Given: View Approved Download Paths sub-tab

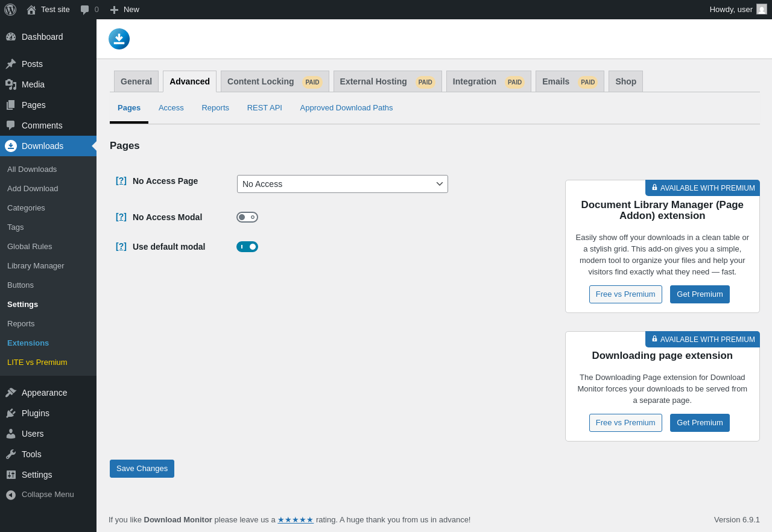Looking at the screenshot, I should point(346,108).
